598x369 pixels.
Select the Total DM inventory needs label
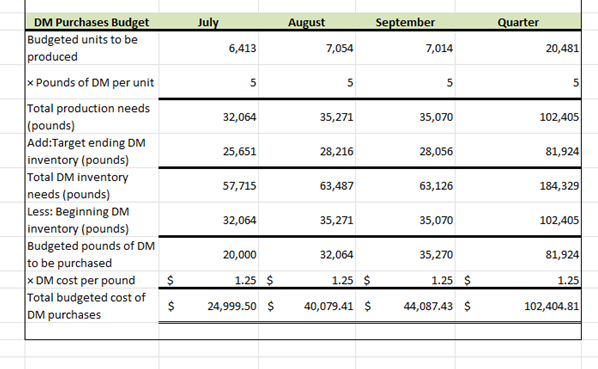(x=92, y=185)
